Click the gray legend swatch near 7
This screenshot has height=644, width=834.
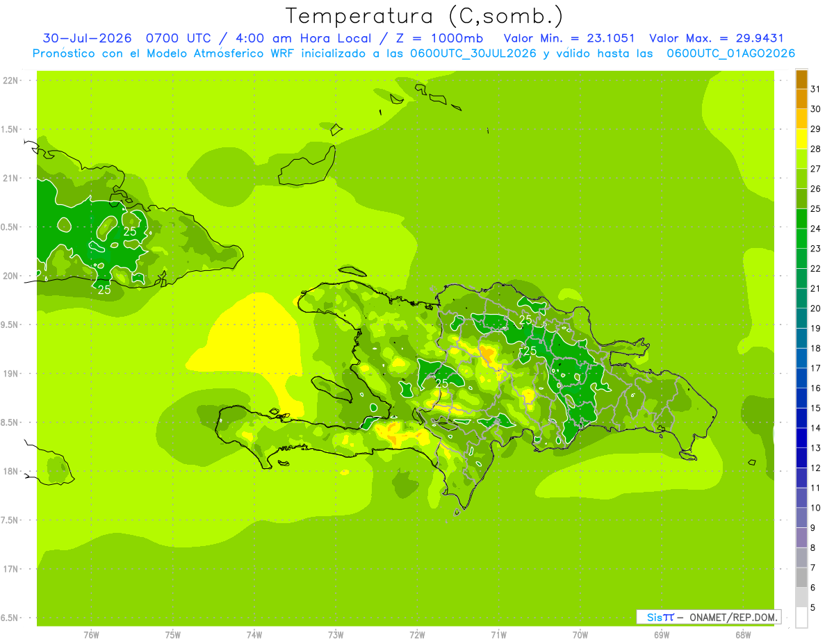[801, 558]
